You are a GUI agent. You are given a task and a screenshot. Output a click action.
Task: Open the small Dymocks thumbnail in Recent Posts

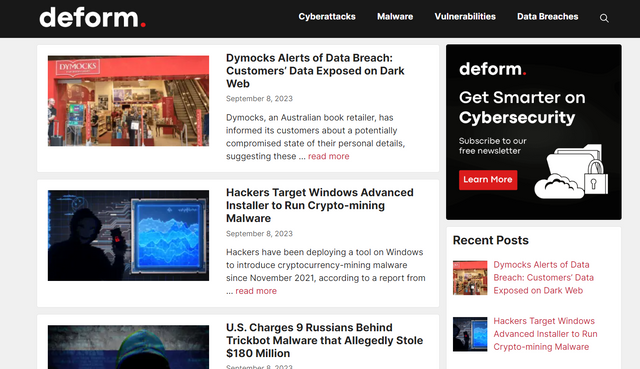[470, 278]
